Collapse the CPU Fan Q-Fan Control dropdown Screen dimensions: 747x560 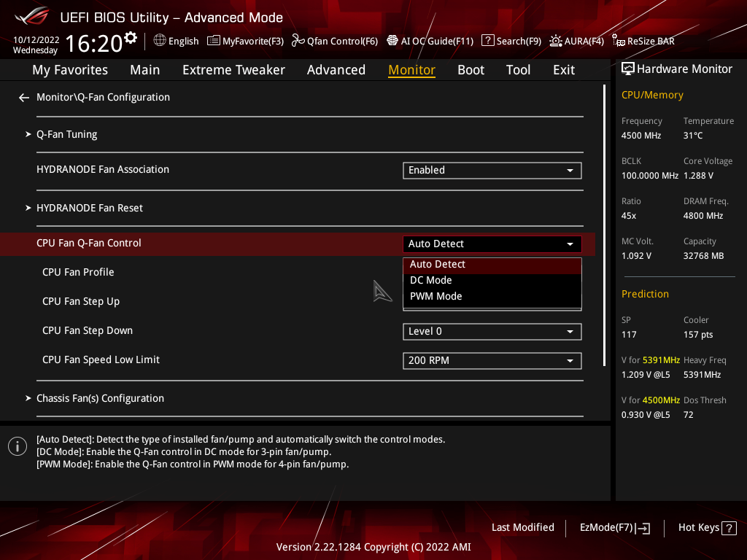492,244
